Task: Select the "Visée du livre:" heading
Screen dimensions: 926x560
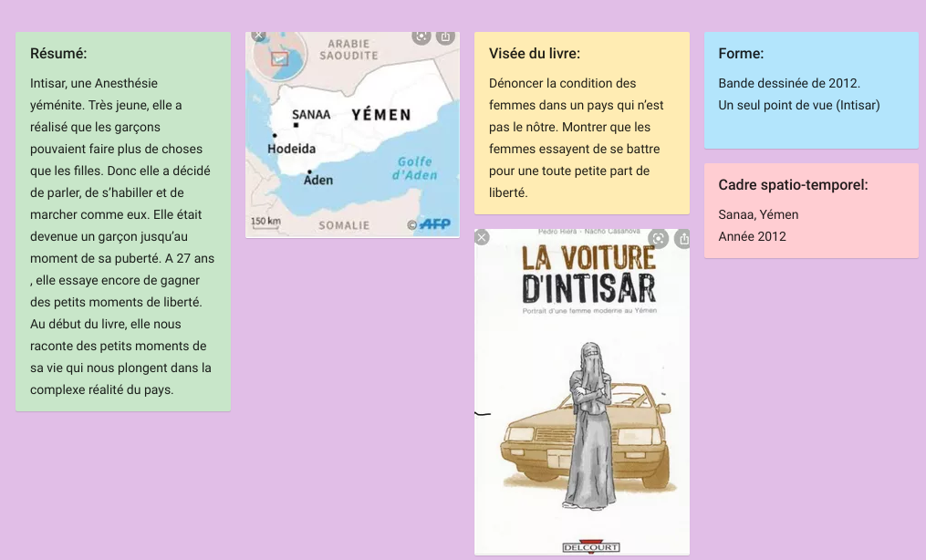Action: (535, 54)
